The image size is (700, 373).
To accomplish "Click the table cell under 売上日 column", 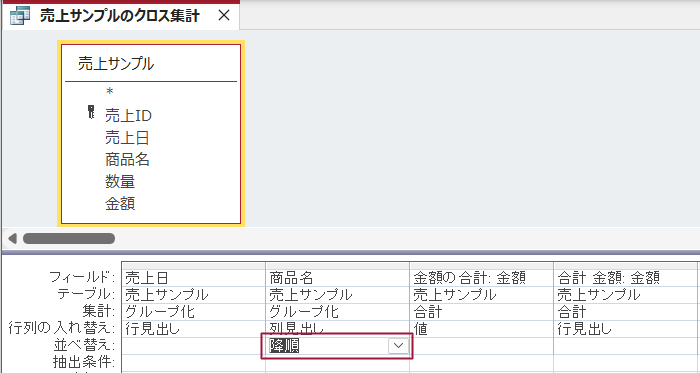I will (193, 295).
